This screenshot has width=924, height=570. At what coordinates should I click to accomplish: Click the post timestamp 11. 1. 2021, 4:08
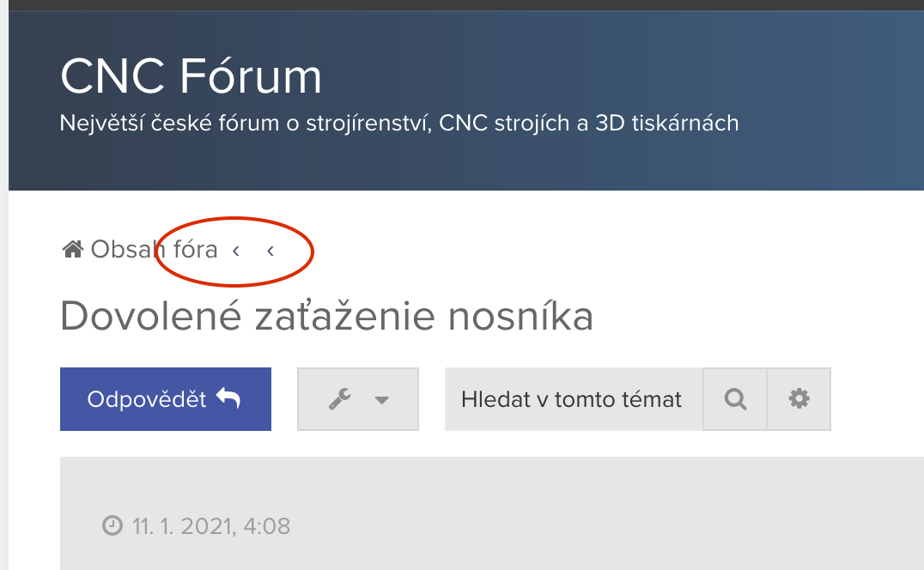[211, 525]
